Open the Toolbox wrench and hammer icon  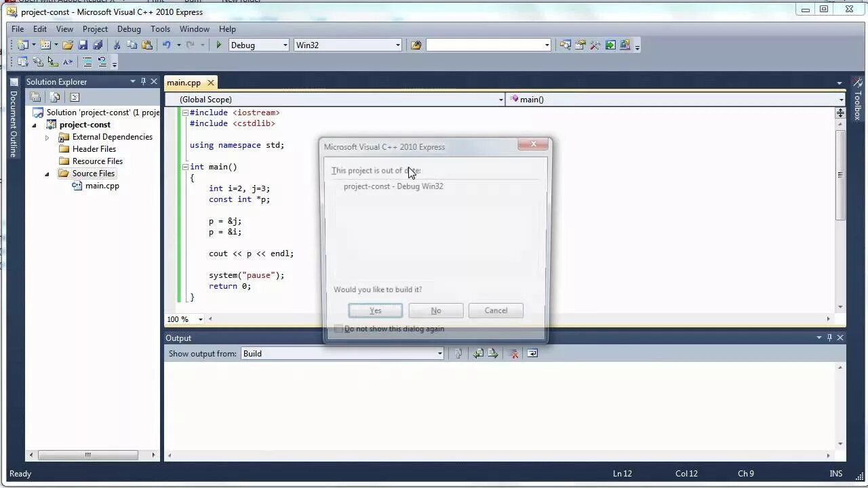(x=595, y=45)
